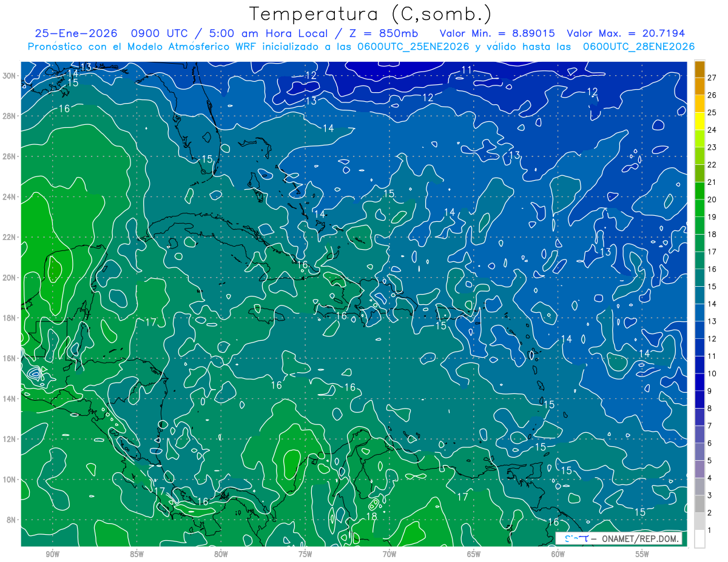Click longitude axis label "85W"

click(136, 555)
